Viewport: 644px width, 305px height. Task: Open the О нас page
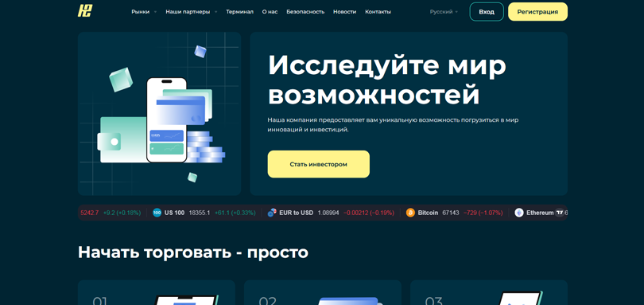point(270,12)
